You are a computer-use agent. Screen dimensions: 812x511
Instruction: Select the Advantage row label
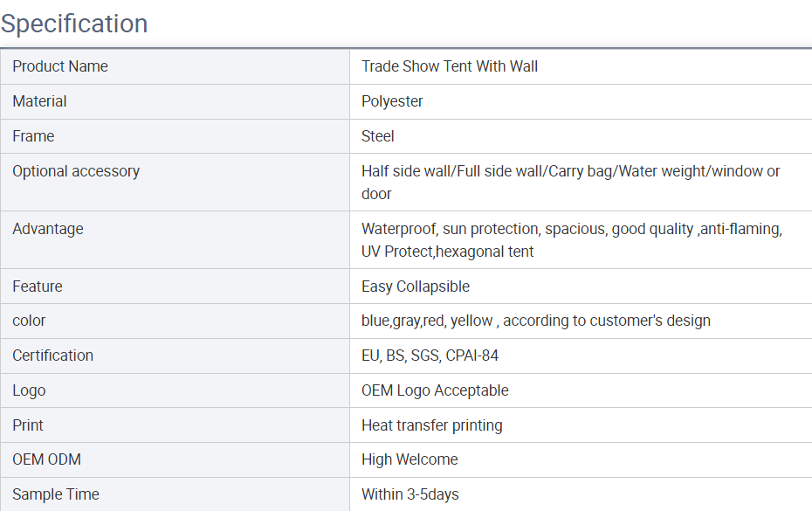click(48, 229)
